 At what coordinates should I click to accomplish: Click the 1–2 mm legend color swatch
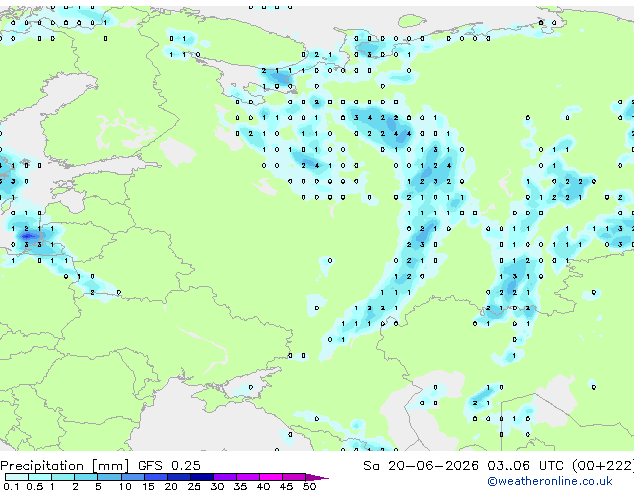pyautogui.click(x=63, y=477)
